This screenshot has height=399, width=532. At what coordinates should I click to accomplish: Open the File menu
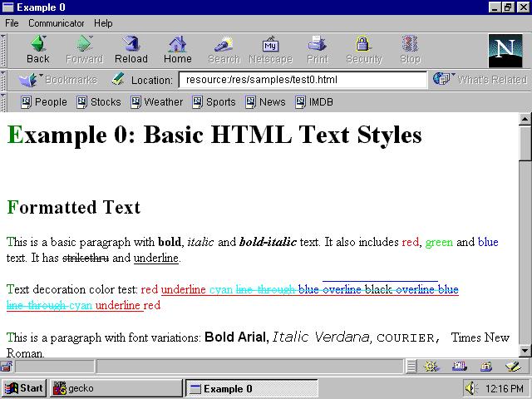click(x=12, y=23)
